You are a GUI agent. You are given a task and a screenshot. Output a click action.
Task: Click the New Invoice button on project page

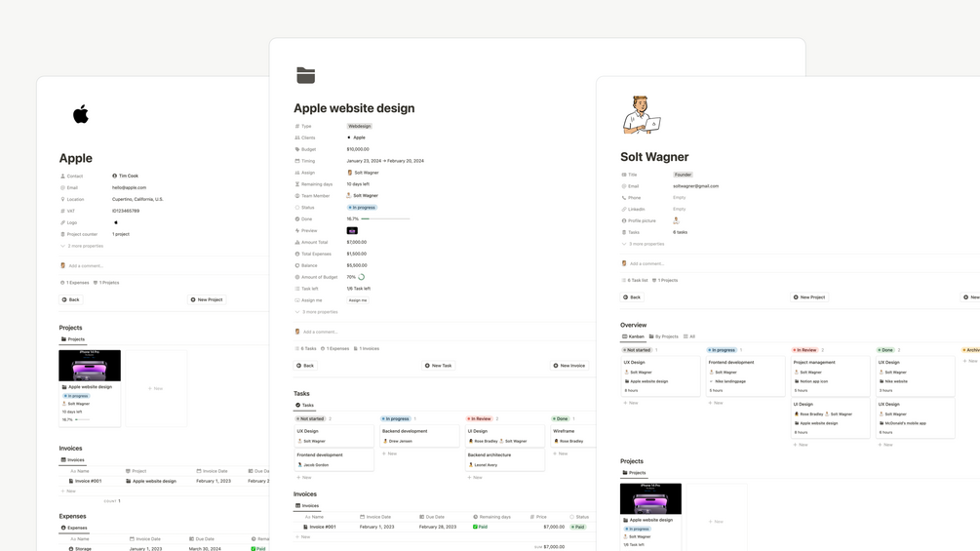click(569, 366)
